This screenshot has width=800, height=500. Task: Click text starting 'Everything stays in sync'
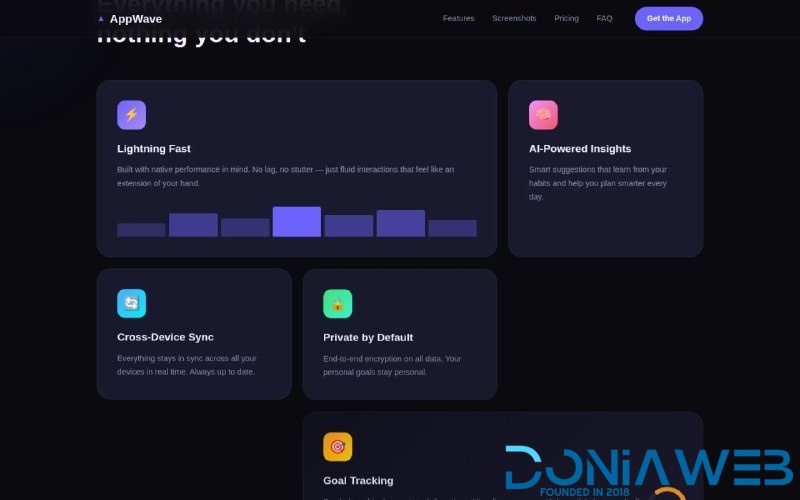(x=187, y=365)
